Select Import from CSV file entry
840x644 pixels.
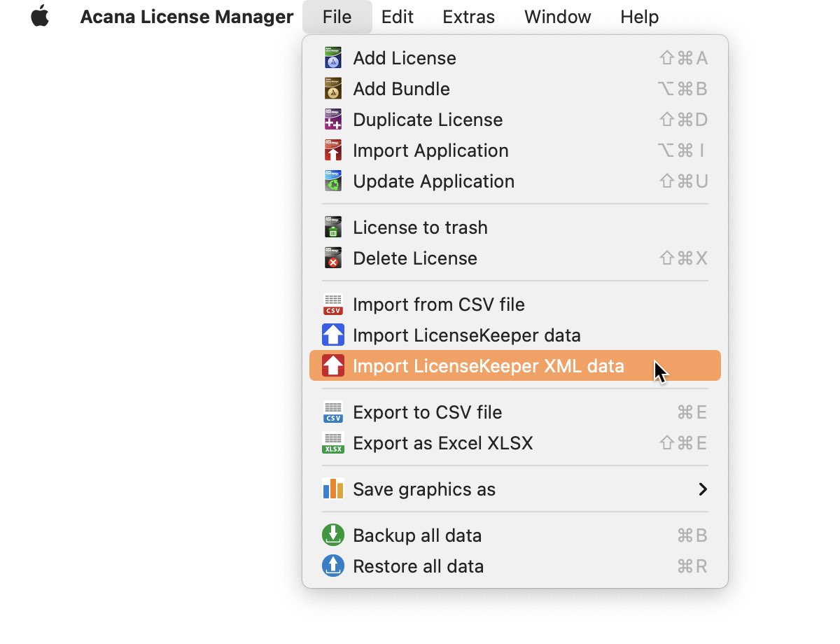[515, 304]
